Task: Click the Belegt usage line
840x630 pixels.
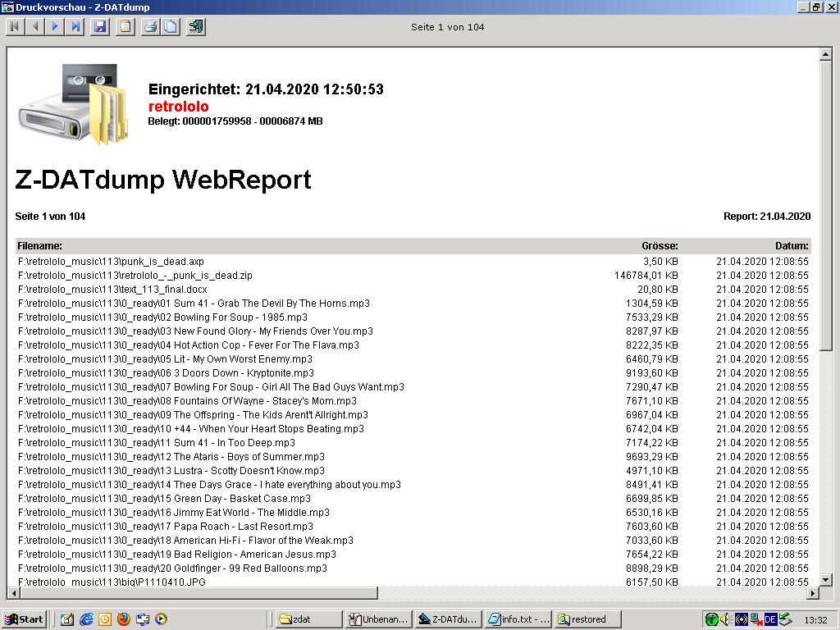Action: [x=235, y=121]
